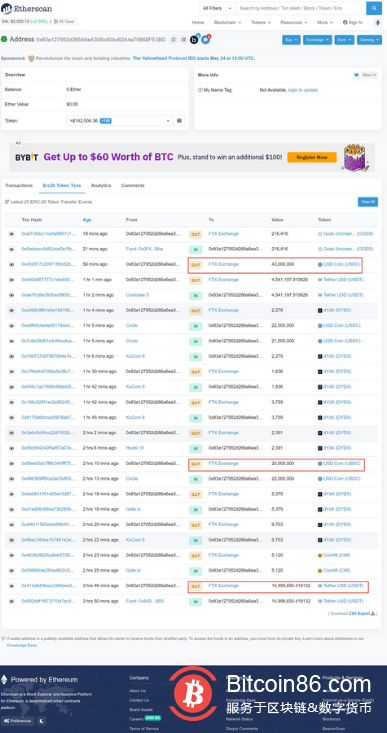This screenshot has height=733, width=387.
Task: Click the Ethereum network icon in navbar
Action: coord(378,22)
